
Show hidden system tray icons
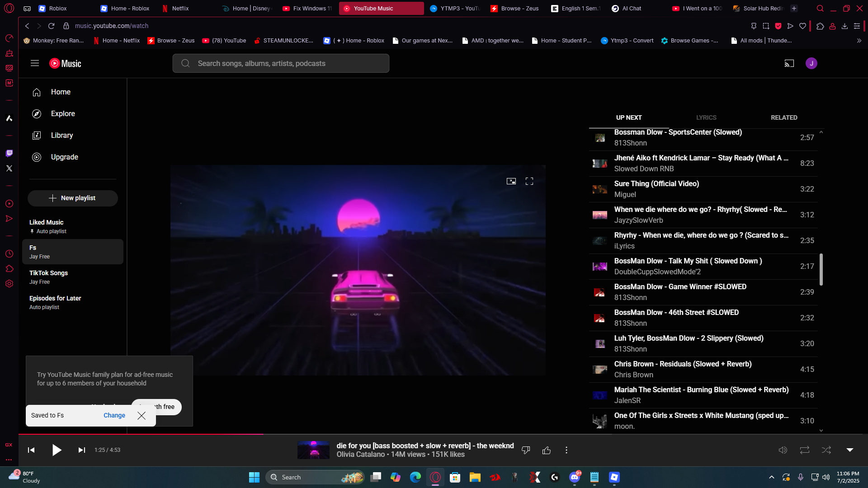772,477
